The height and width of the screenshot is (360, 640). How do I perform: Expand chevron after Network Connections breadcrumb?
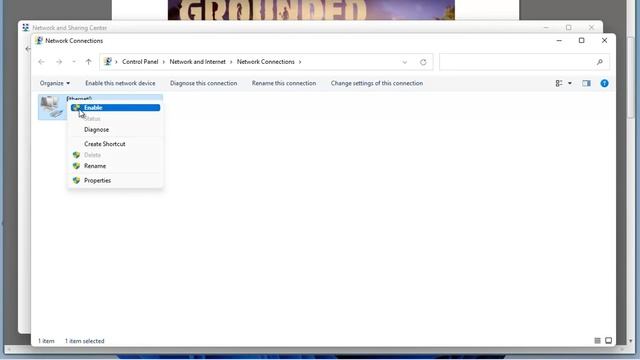[300, 62]
